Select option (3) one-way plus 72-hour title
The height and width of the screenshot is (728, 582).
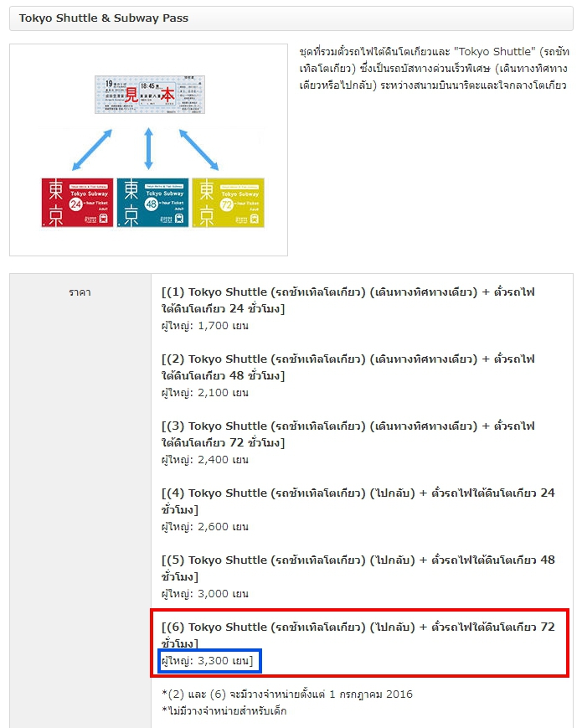click(x=348, y=434)
